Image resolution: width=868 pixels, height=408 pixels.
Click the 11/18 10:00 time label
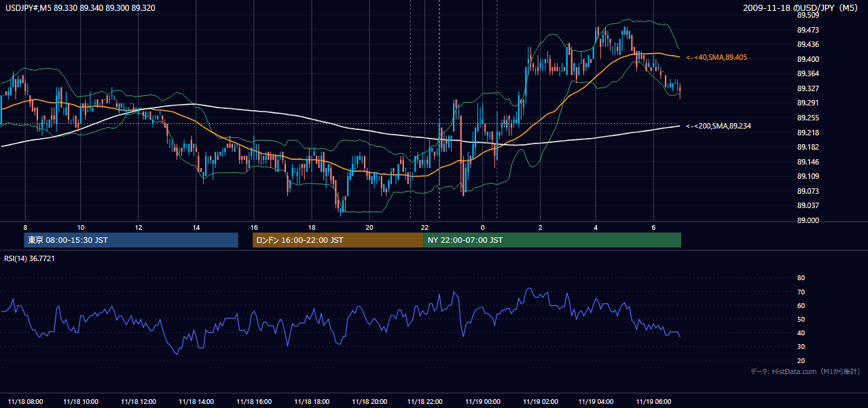(x=82, y=402)
